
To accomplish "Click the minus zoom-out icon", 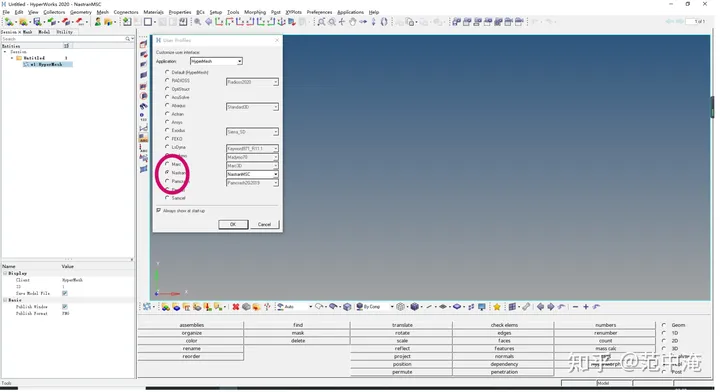I will pos(575,307).
